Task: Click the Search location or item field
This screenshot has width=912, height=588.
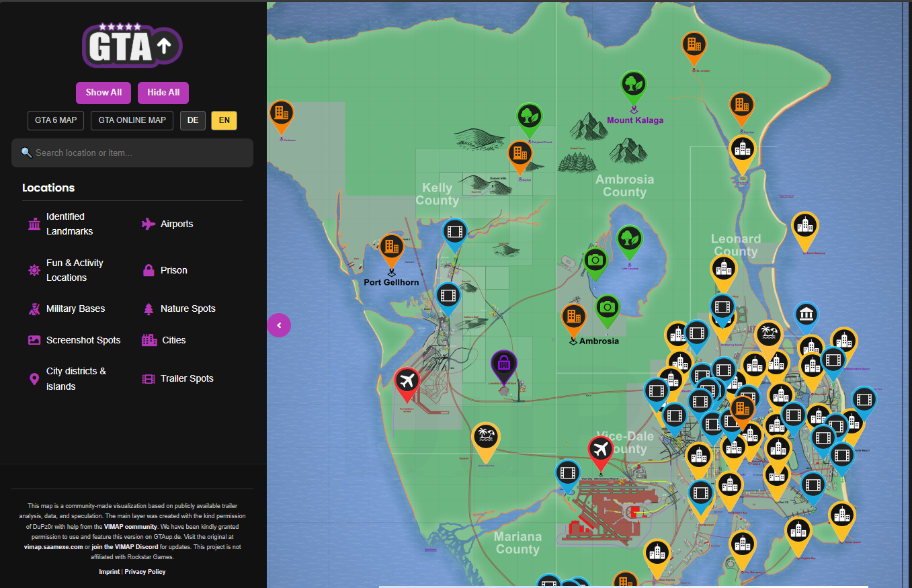Action: (x=132, y=153)
